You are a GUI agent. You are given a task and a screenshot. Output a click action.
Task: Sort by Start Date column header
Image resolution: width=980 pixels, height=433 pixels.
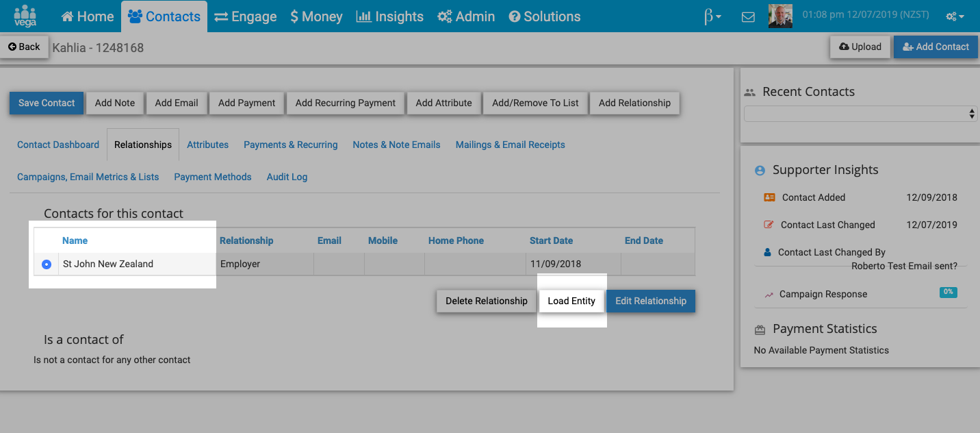pos(552,240)
